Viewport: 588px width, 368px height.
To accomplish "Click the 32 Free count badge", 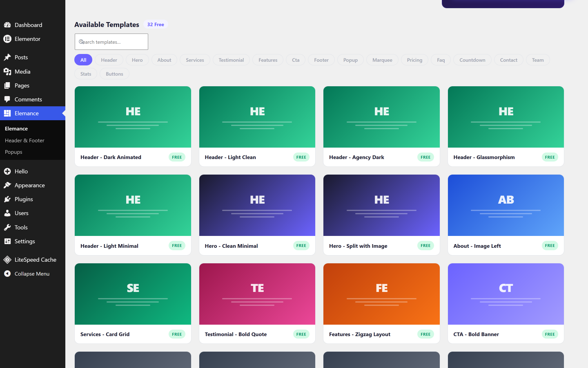I will pyautogui.click(x=156, y=25).
